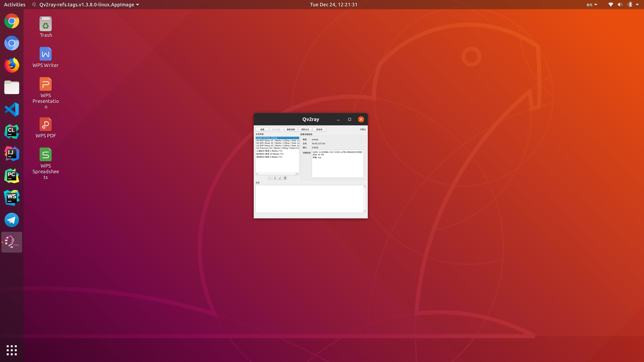Open 首选项 (Preferences)
The image size is (644, 362).
(x=319, y=129)
